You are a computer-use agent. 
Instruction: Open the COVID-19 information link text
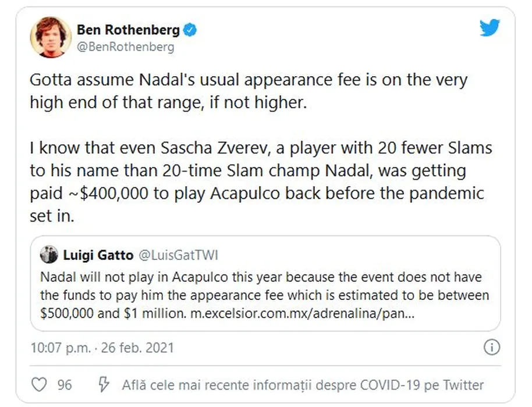[303, 385]
